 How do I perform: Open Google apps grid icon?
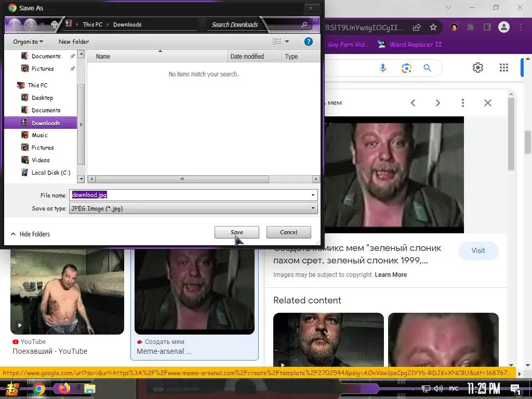[x=504, y=68]
